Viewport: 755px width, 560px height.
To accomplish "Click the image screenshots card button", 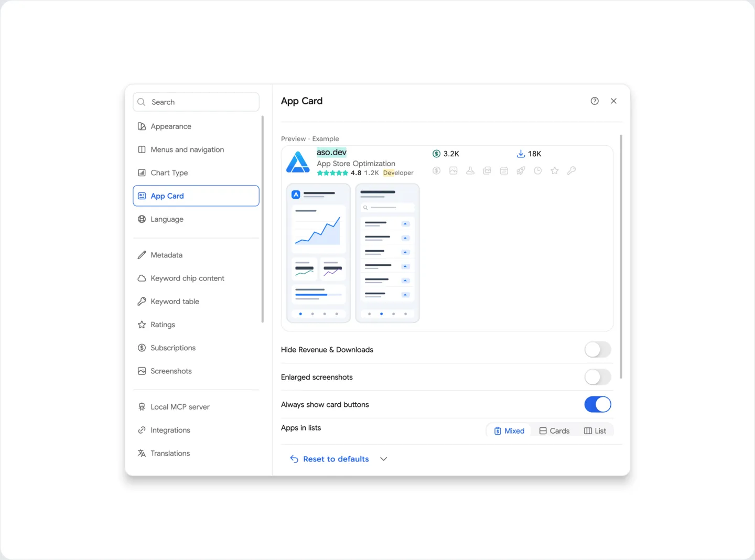I will point(454,170).
